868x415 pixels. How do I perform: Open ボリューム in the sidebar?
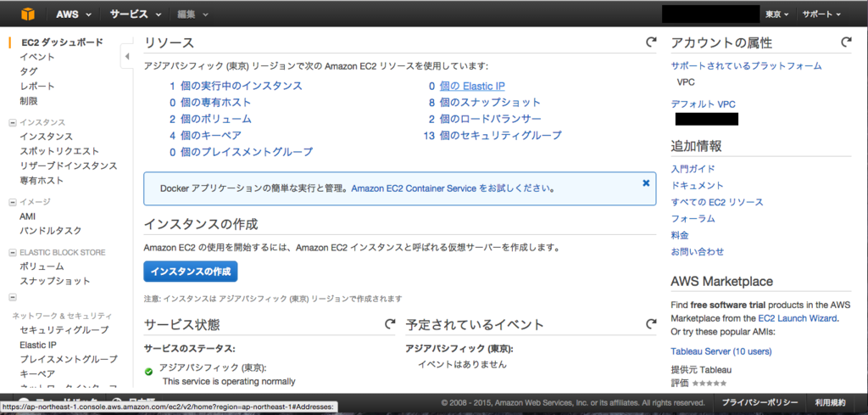[42, 266]
